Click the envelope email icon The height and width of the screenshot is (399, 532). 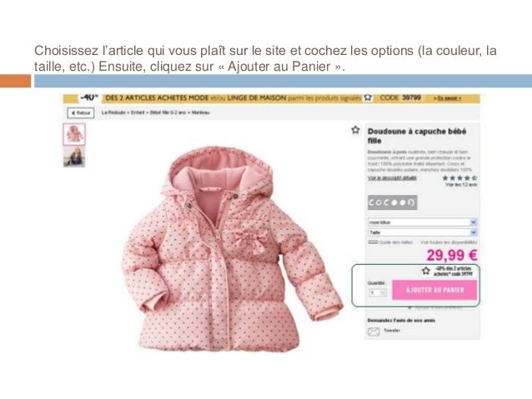374,332
